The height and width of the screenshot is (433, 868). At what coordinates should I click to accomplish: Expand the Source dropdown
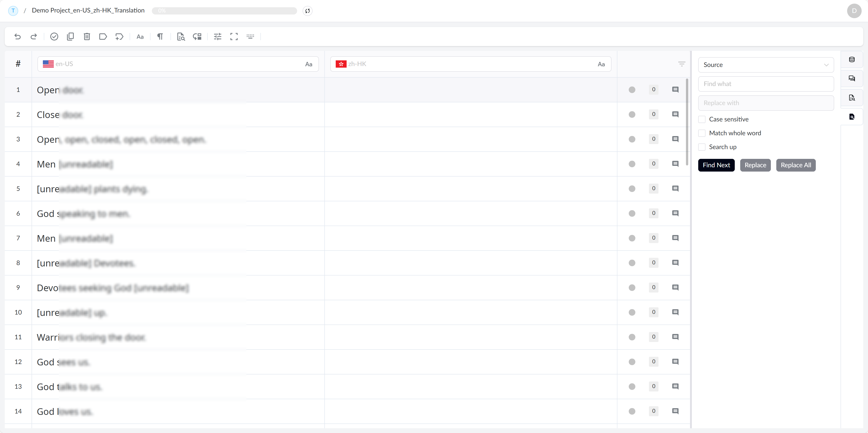[x=766, y=65]
